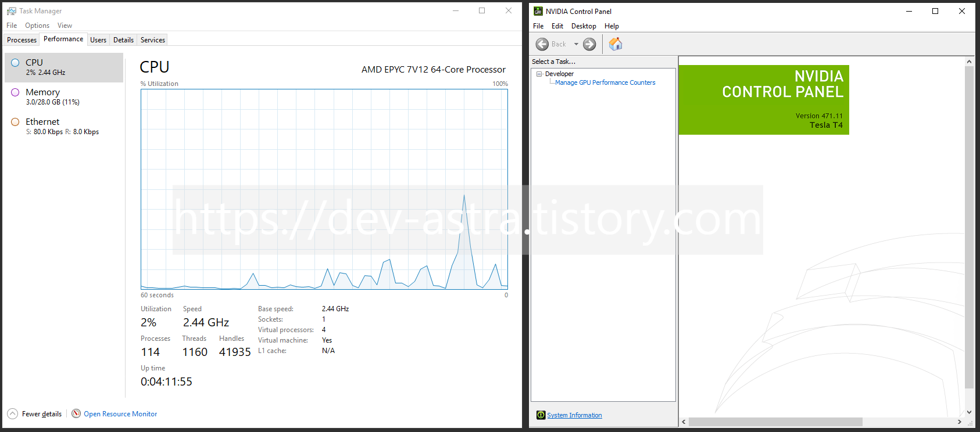Select Ethernet in the performance sidebar
This screenshot has height=432, width=980.
pyautogui.click(x=64, y=127)
